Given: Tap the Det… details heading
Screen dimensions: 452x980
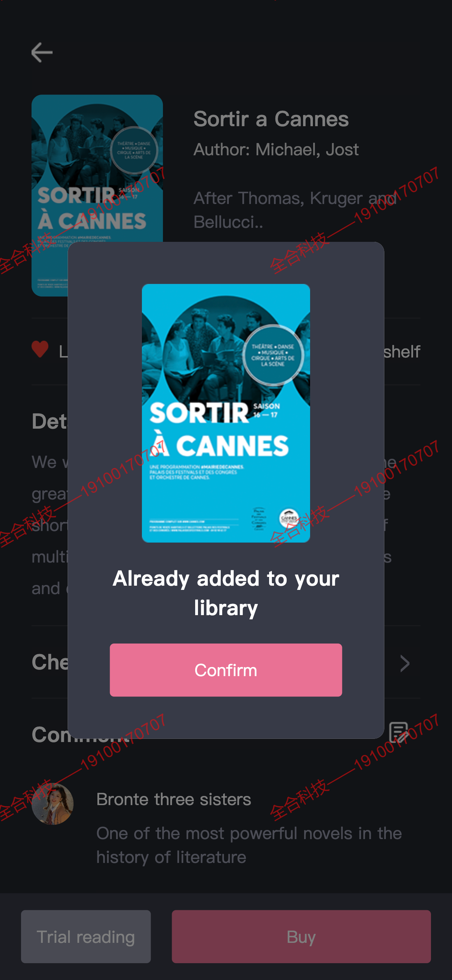Looking at the screenshot, I should [49, 422].
